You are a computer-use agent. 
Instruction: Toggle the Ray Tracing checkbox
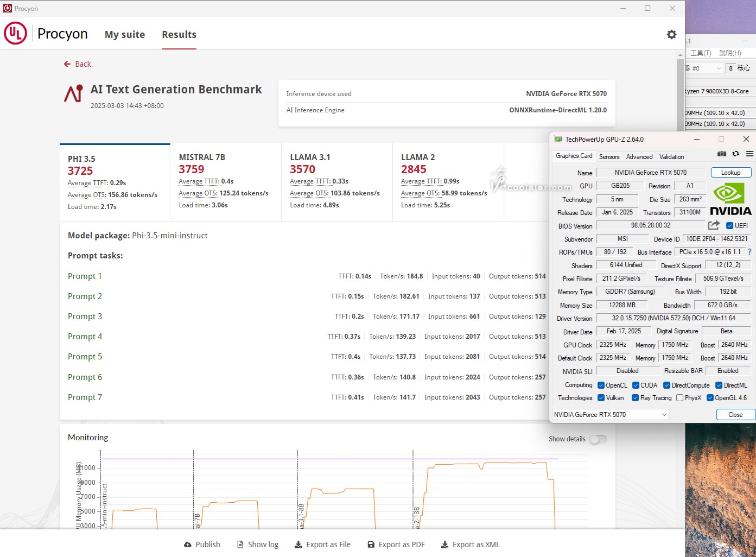(x=635, y=398)
